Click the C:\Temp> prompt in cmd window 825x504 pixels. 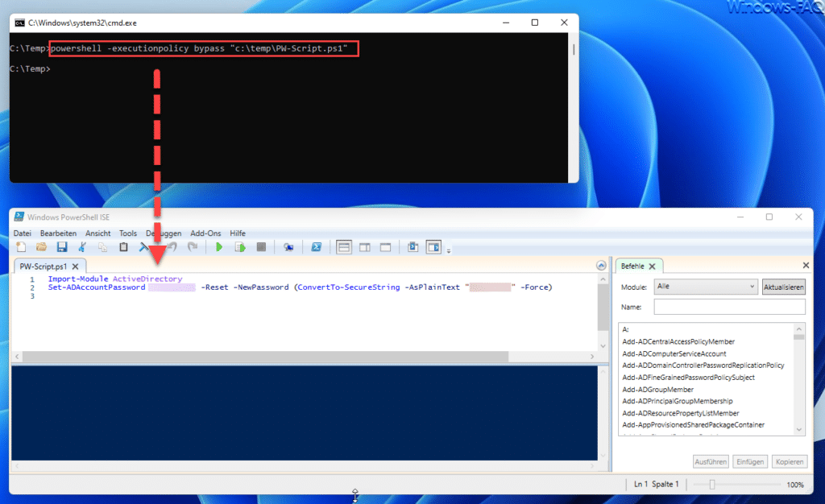pyautogui.click(x=30, y=69)
